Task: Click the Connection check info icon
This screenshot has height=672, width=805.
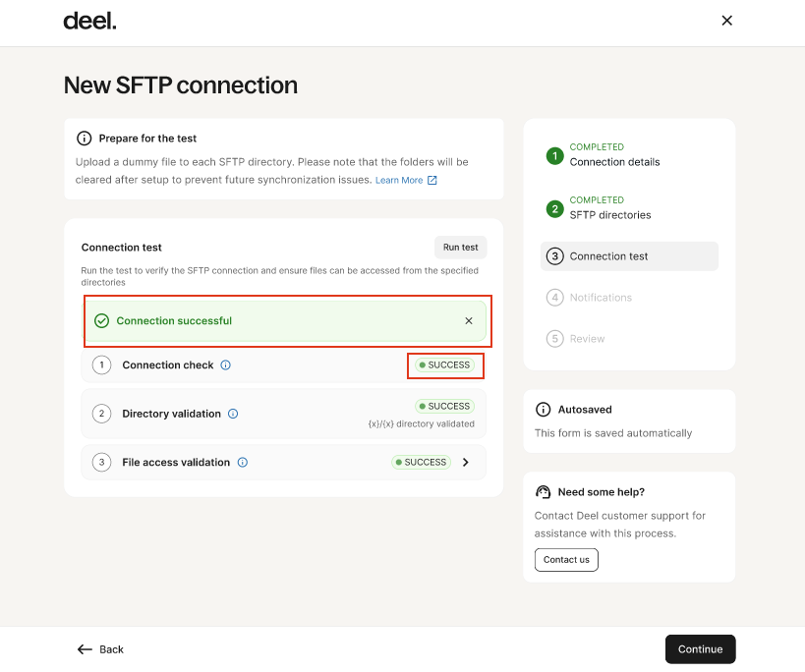Action: click(226, 365)
